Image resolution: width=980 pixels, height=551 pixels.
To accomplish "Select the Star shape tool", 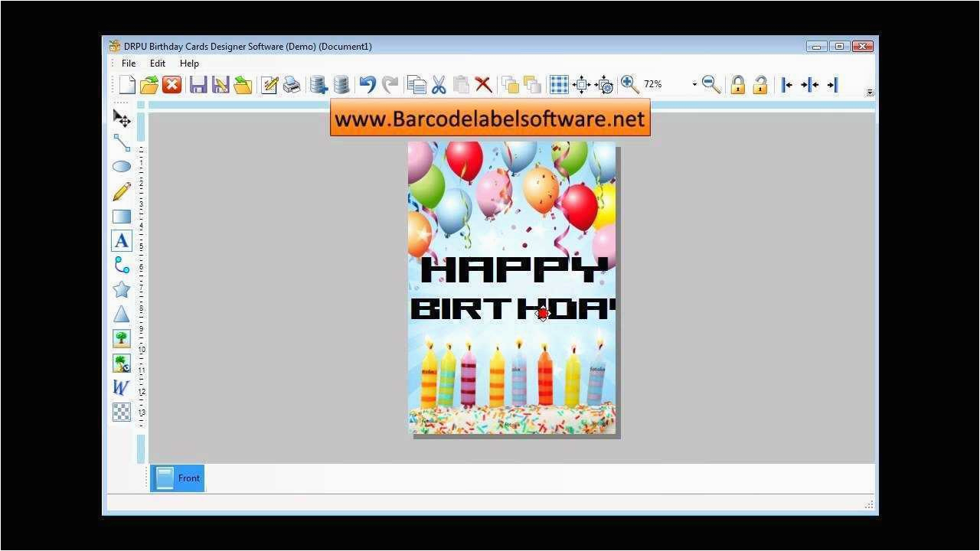I will pos(122,289).
